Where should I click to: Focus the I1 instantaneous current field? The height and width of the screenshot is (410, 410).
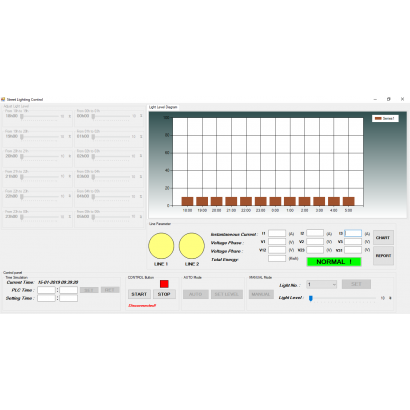tap(277, 233)
